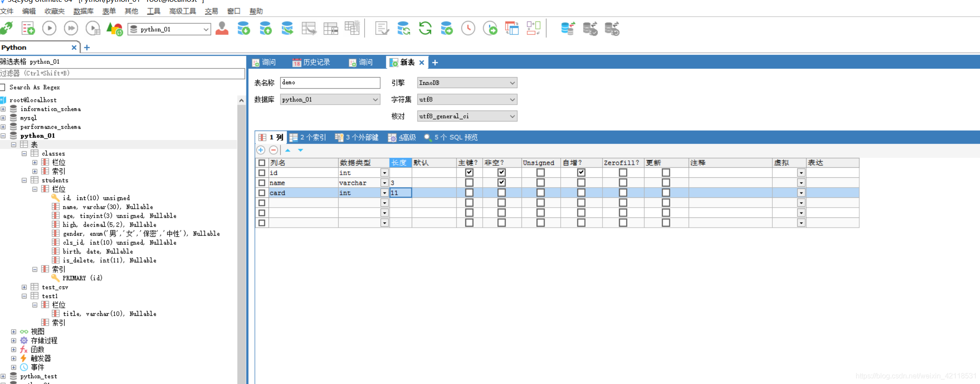Toggle Search As Regex checkbox

[3, 87]
